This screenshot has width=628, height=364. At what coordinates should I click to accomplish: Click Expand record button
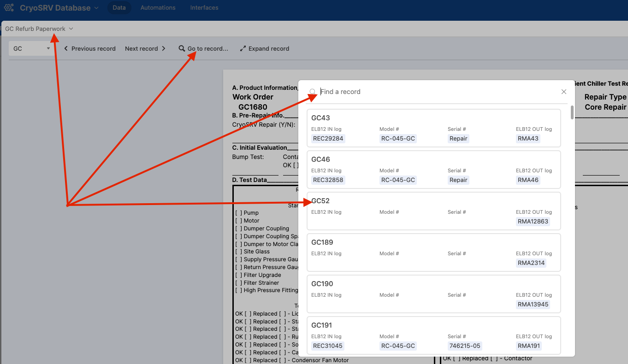pyautogui.click(x=265, y=48)
